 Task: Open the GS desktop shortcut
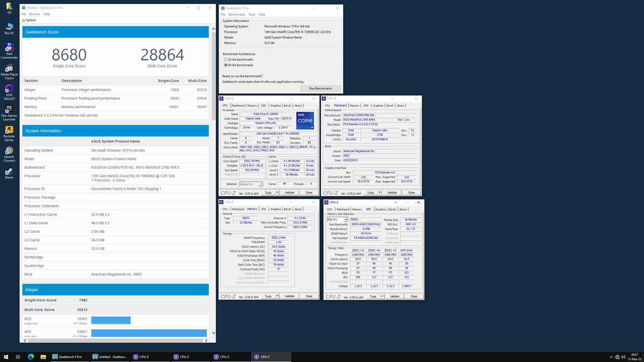point(9,9)
